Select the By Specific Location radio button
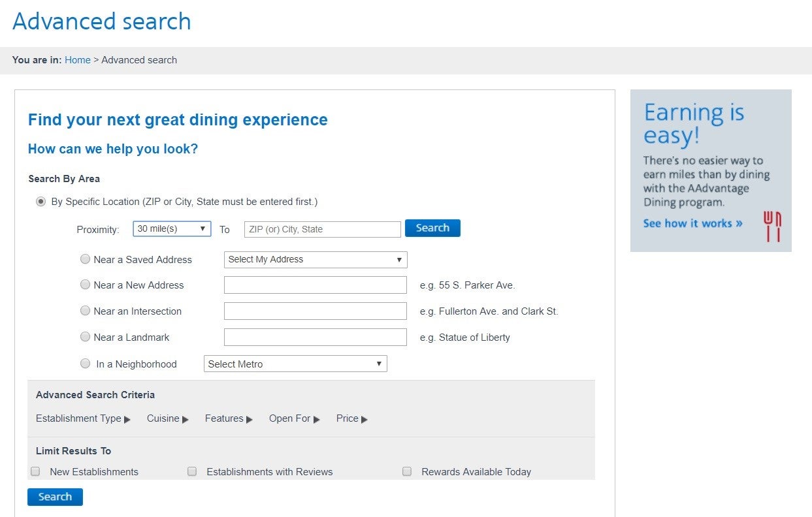The height and width of the screenshot is (517, 812). [x=41, y=202]
